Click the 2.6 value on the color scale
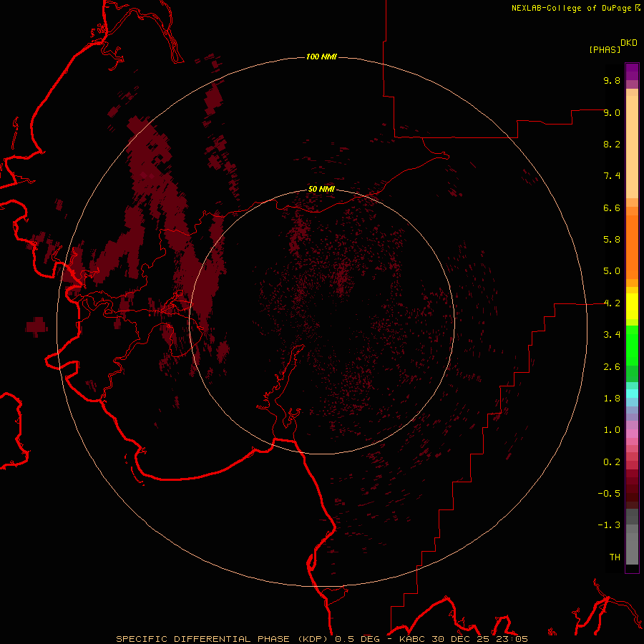The width and height of the screenshot is (644, 644). (x=612, y=367)
